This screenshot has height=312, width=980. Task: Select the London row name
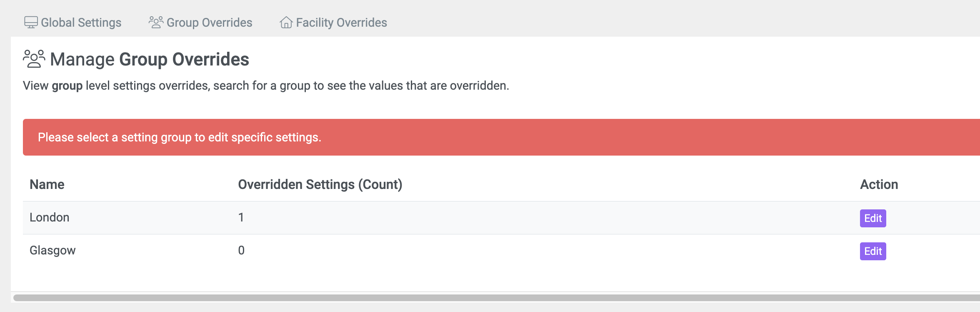50,217
